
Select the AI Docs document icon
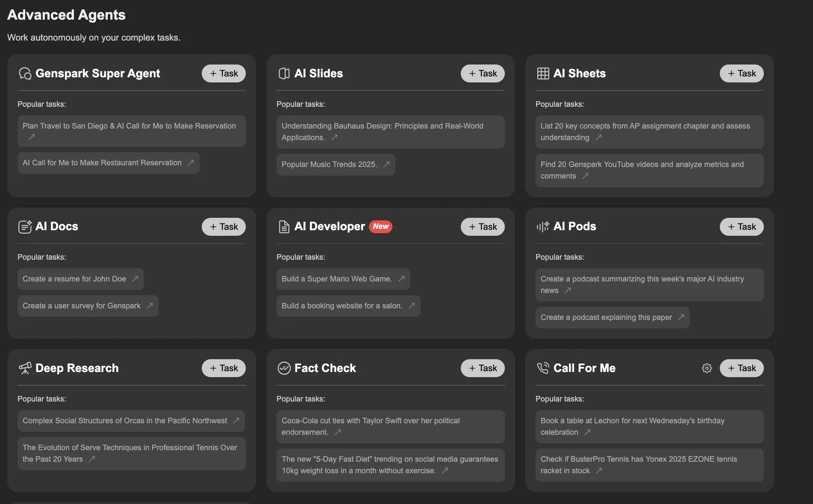(x=25, y=226)
